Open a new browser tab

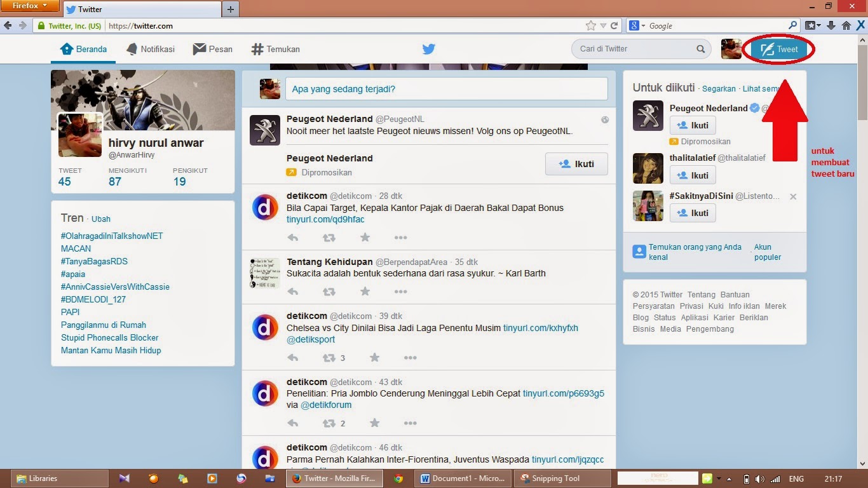coord(231,9)
